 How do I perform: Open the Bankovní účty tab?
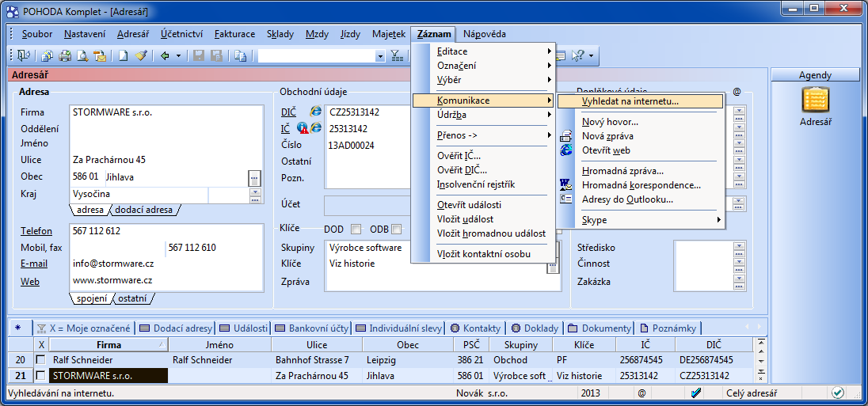tap(312, 328)
